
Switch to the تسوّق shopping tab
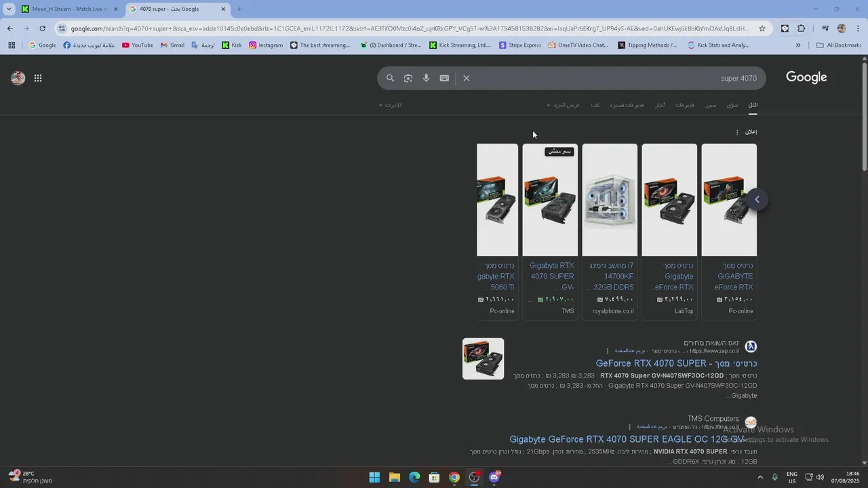[732, 105]
